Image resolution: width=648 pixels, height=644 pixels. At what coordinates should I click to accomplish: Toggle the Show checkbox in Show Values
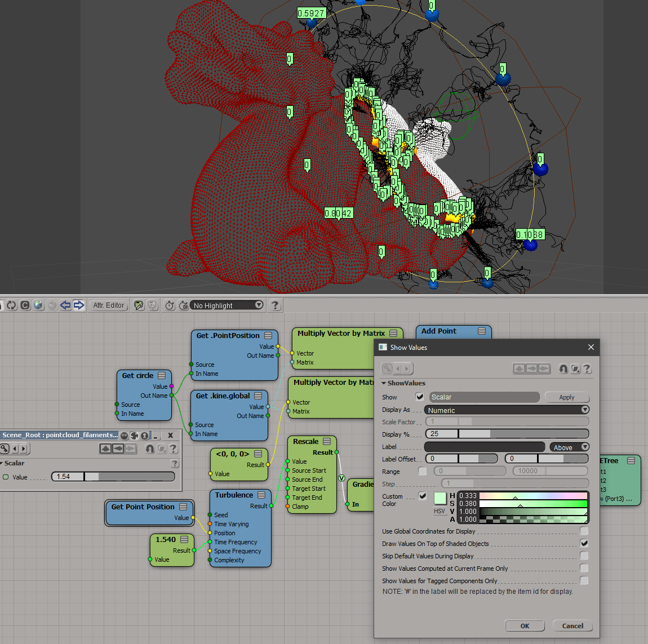click(x=420, y=397)
